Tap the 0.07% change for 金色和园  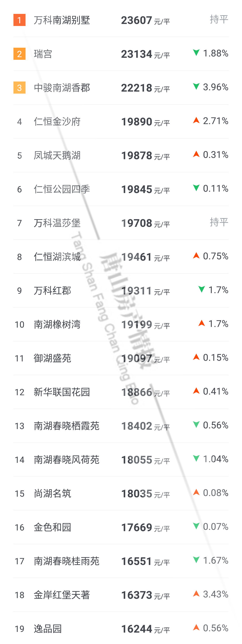(216, 527)
